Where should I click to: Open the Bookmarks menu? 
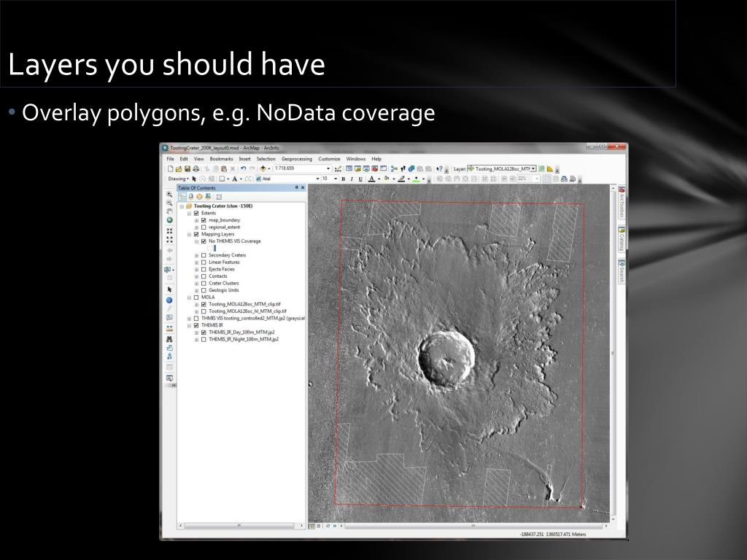[x=222, y=159]
